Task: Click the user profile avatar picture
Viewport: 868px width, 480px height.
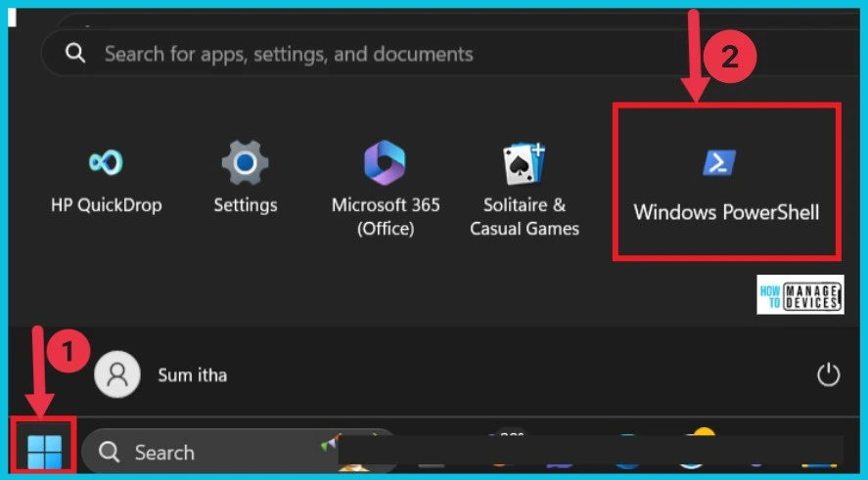Action: [117, 374]
